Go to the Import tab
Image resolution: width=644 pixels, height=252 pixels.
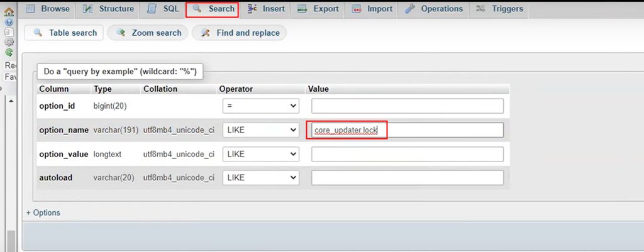(x=372, y=9)
